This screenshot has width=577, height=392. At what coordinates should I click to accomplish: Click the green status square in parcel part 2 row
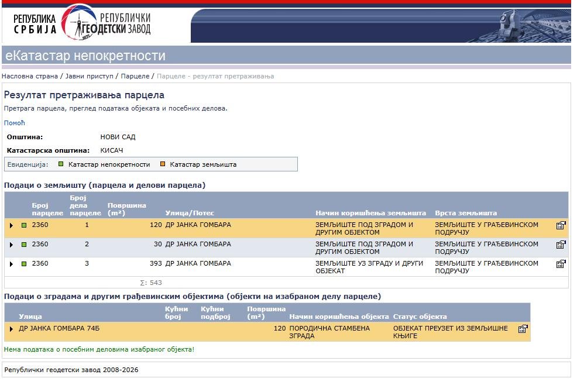click(24, 245)
